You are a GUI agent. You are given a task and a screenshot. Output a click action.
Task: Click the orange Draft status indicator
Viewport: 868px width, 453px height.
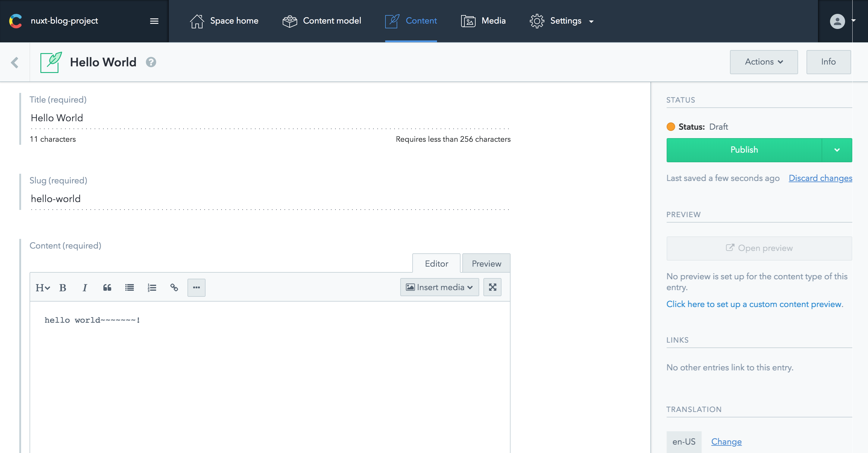point(671,127)
